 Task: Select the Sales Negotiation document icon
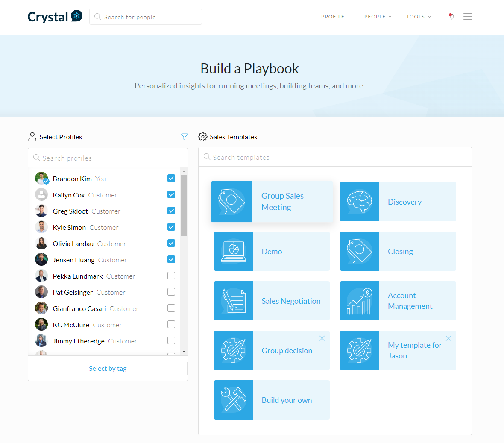(x=234, y=301)
